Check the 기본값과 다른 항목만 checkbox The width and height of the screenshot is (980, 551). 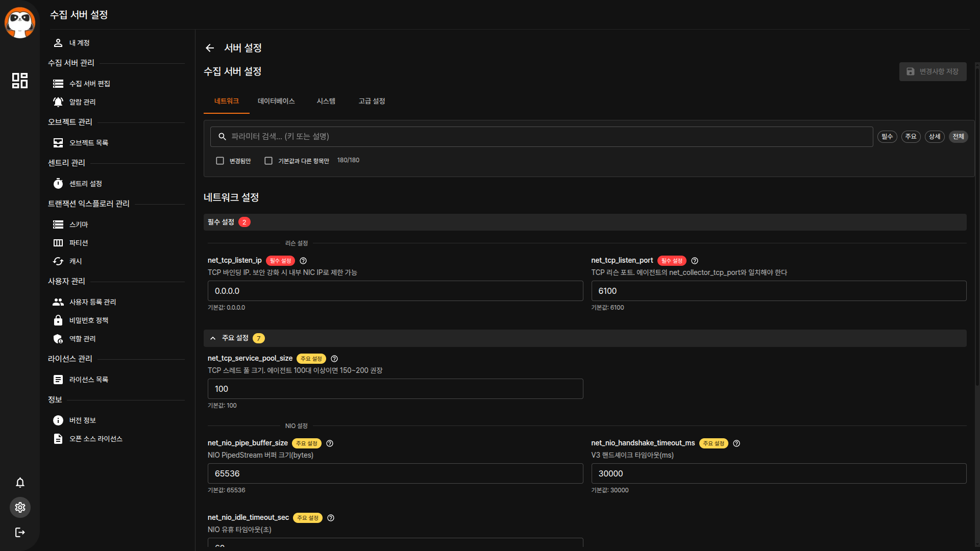(x=268, y=161)
